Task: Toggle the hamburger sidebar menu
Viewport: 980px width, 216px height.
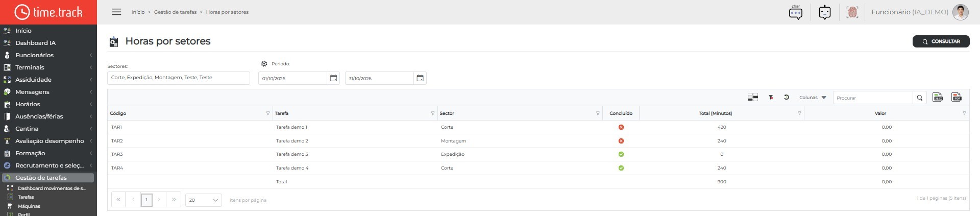Action: (x=116, y=12)
